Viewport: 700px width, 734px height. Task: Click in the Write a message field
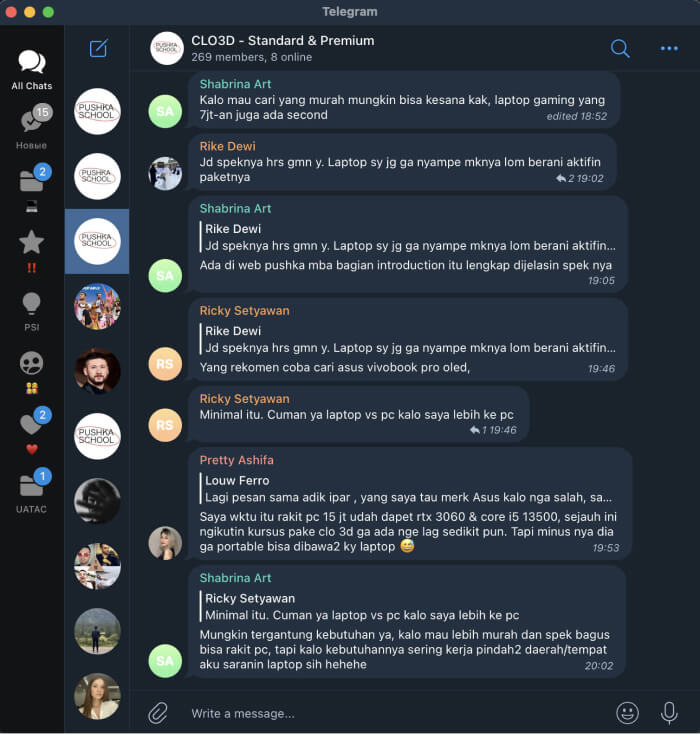(x=393, y=713)
